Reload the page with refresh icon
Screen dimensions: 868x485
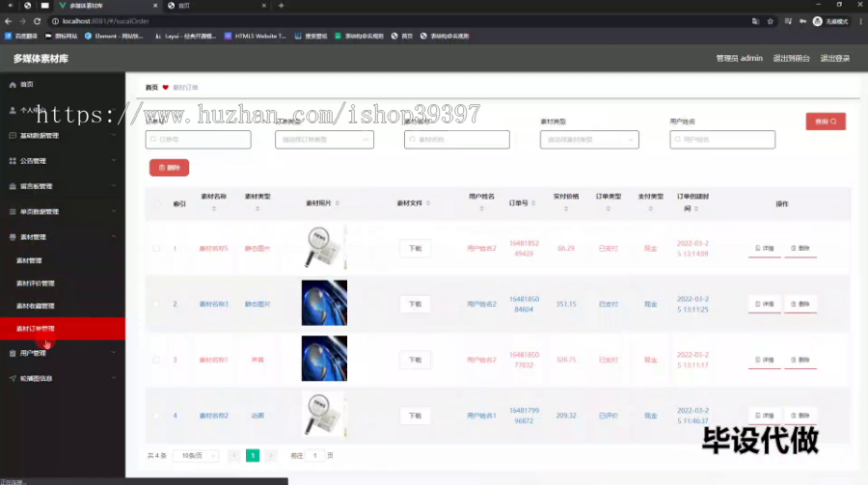(x=37, y=21)
